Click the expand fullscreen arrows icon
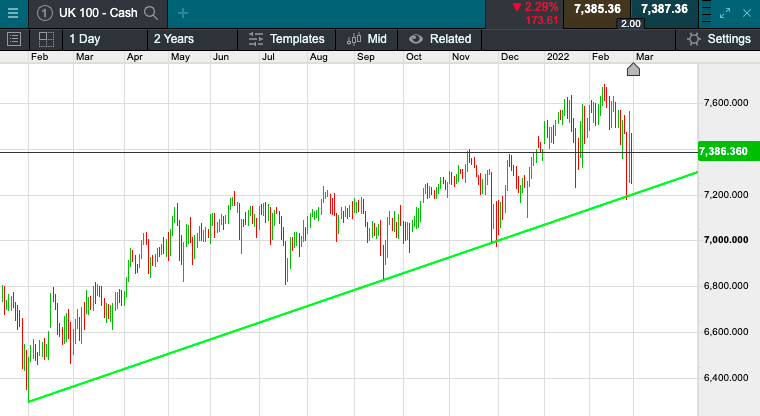 tap(727, 13)
